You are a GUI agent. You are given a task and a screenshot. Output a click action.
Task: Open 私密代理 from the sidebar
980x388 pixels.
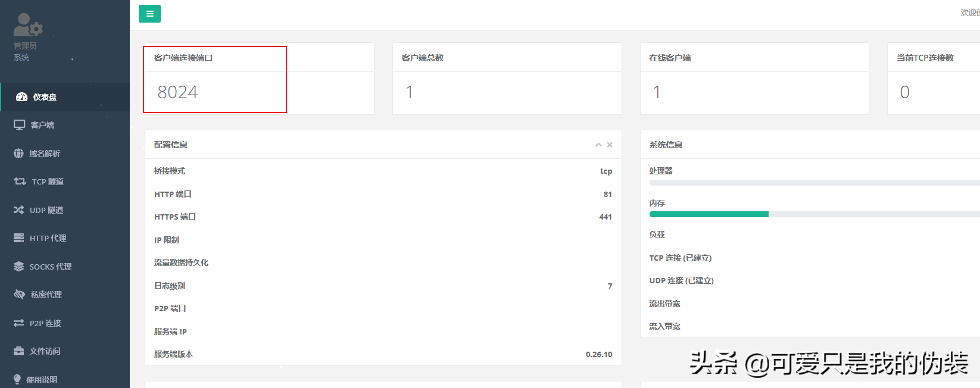point(65,295)
